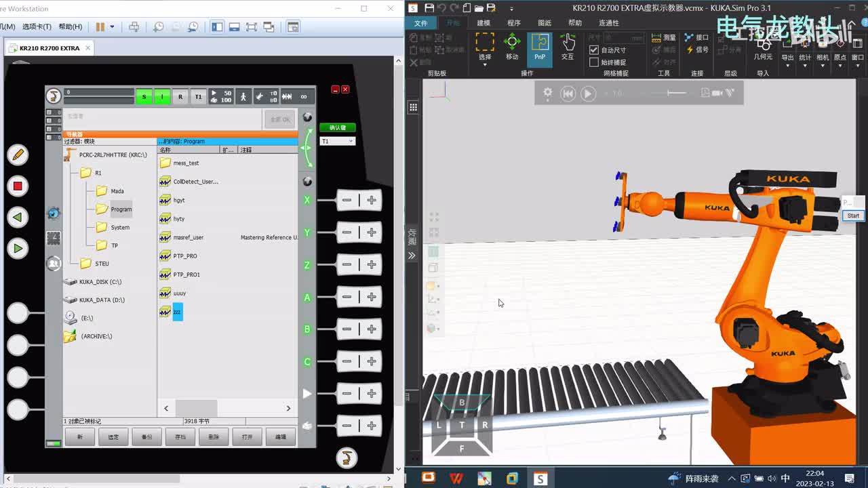Click the 几何元 geometry import icon
868x488 pixels.
pos(763,49)
